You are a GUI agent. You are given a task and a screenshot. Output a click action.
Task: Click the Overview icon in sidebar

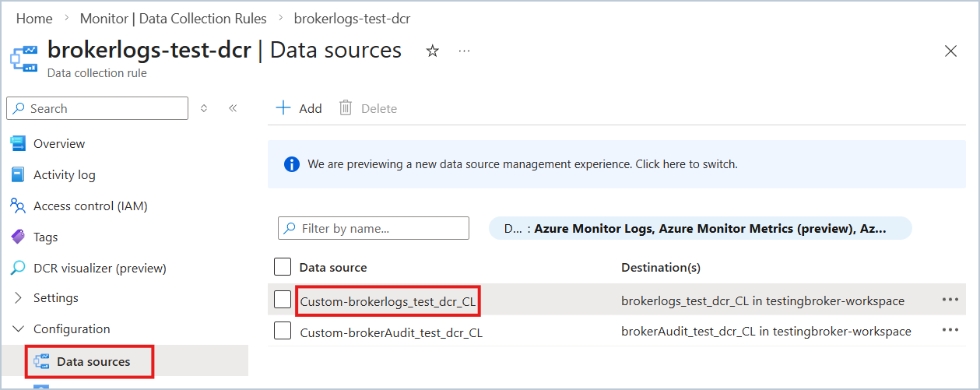18,143
